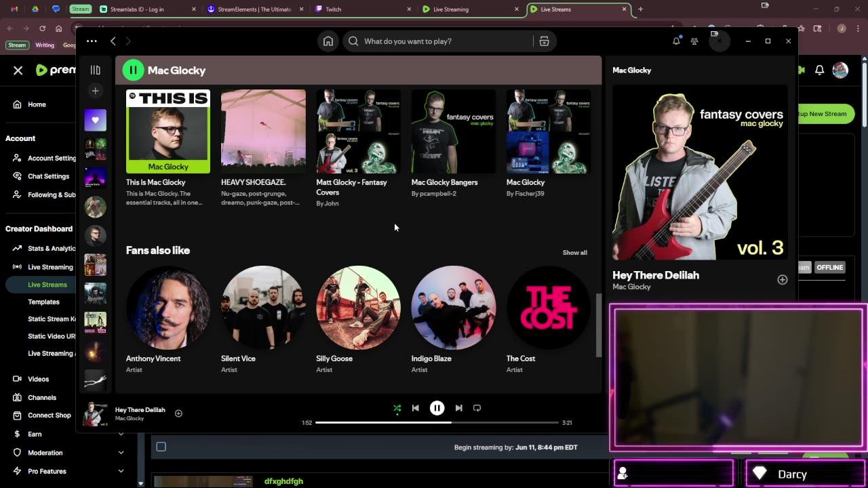Image resolution: width=868 pixels, height=488 pixels.
Task: Open Spotify notifications bell
Action: point(676,41)
